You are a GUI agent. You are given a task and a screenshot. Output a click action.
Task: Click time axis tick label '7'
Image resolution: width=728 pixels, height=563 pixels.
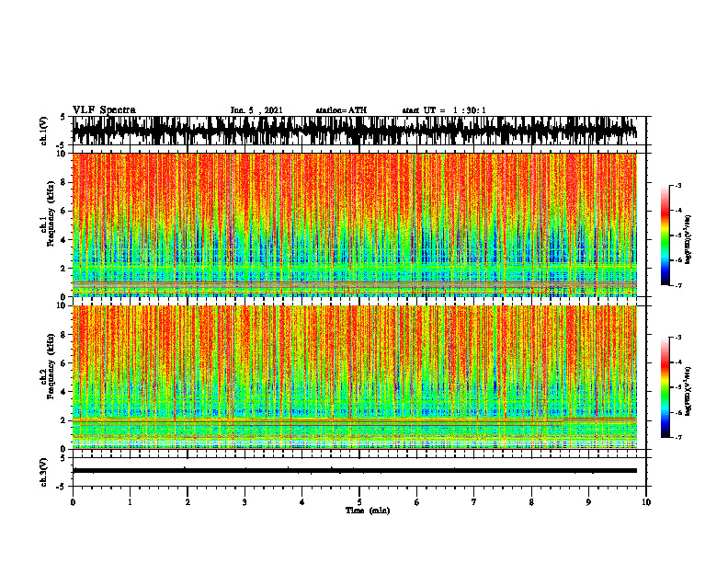tap(474, 502)
